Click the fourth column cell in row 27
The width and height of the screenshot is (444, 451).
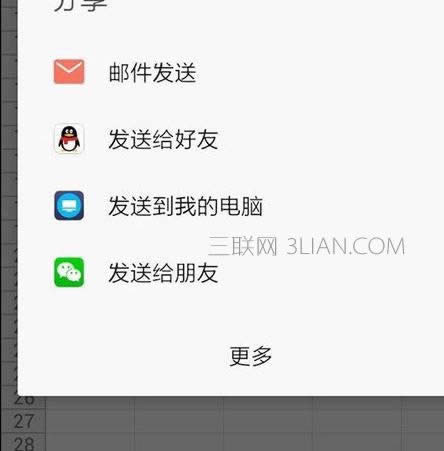357,421
